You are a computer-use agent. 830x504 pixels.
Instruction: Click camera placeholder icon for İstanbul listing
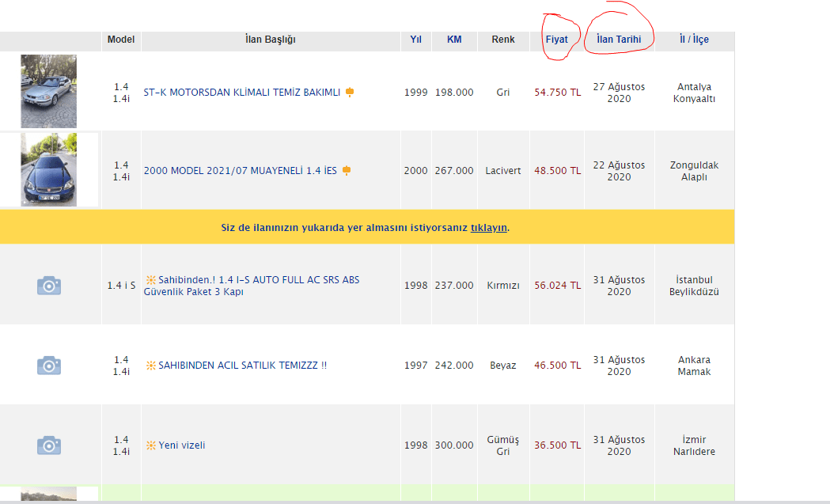click(x=49, y=286)
